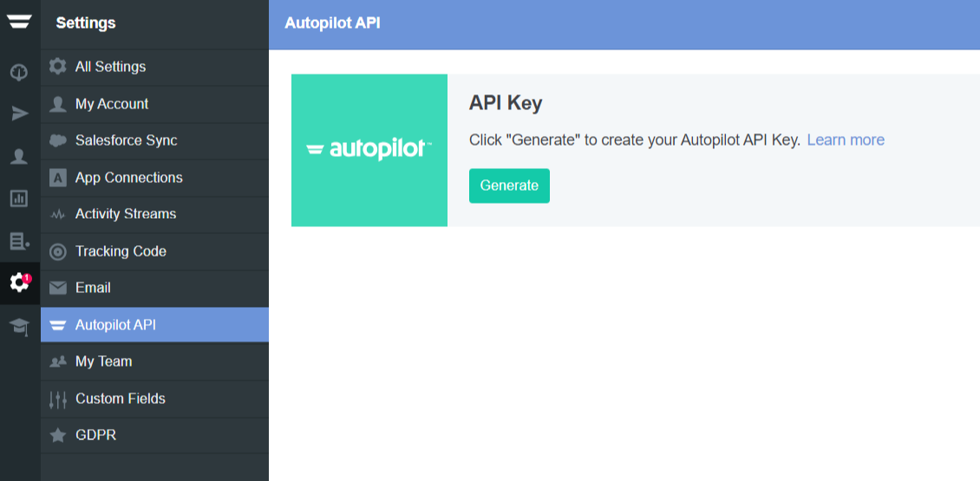The image size is (980, 481).
Task: Click the target icon beside Tracking Code
Action: (57, 251)
